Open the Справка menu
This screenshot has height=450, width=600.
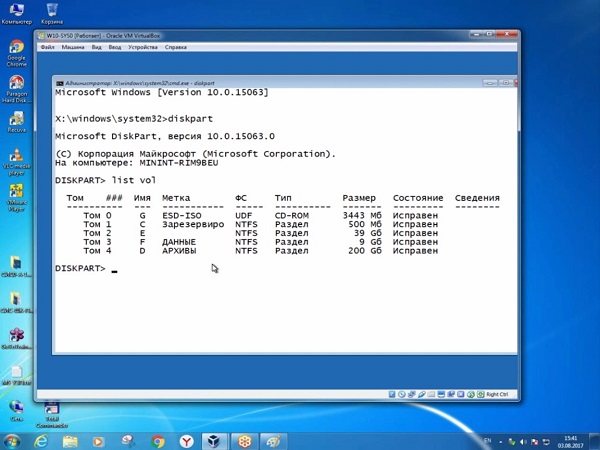176,47
